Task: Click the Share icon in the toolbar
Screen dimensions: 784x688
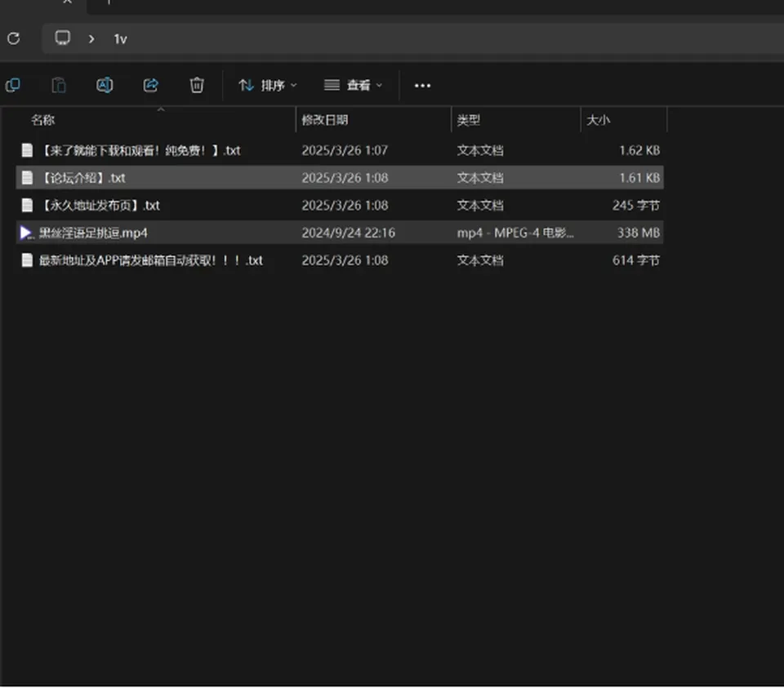Action: point(150,86)
